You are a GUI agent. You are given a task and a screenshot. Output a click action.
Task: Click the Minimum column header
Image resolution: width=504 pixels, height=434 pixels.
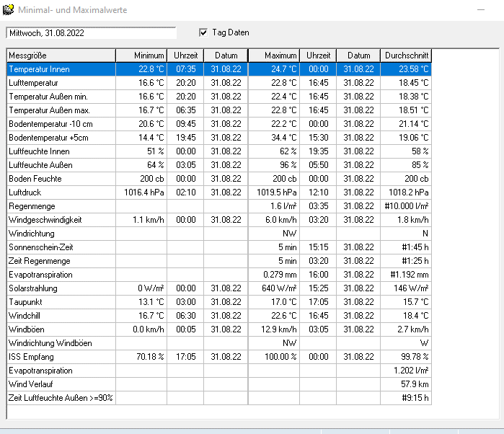click(141, 56)
